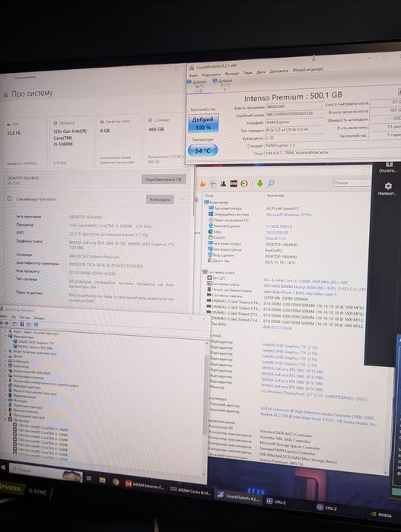This screenshot has height=532, width=401.
Task: Click the firmware version field W0824A0
Action: [294, 106]
